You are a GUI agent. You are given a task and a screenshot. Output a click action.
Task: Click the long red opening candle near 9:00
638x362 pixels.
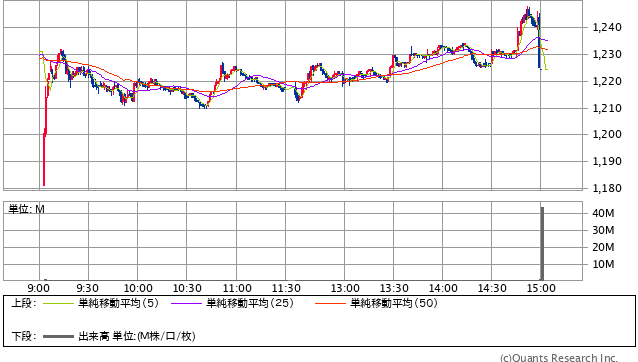[x=44, y=159]
